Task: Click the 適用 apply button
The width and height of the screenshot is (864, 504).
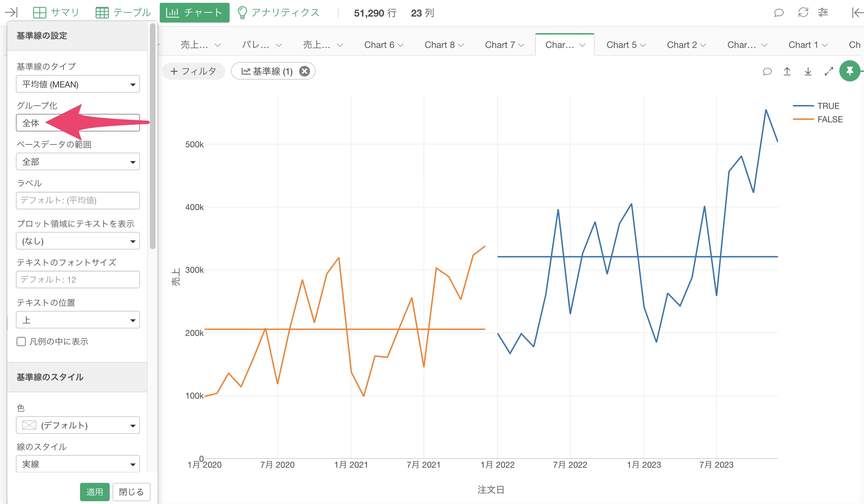Action: coord(95,492)
